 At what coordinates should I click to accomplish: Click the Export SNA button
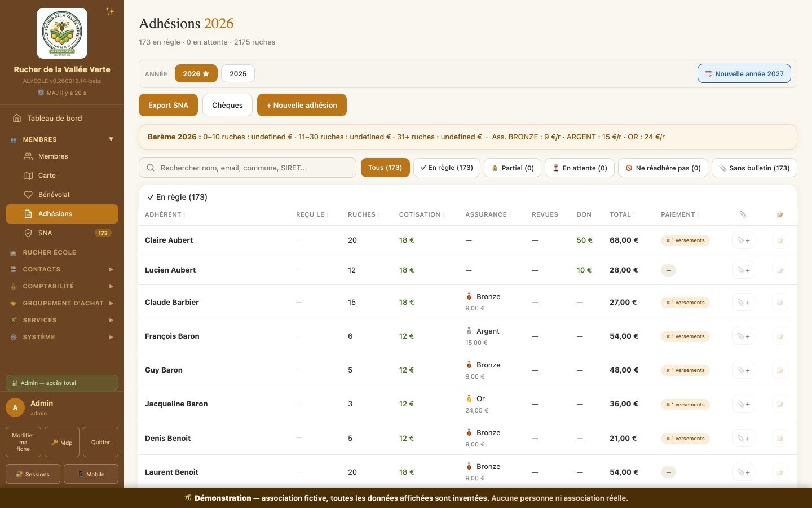168,105
